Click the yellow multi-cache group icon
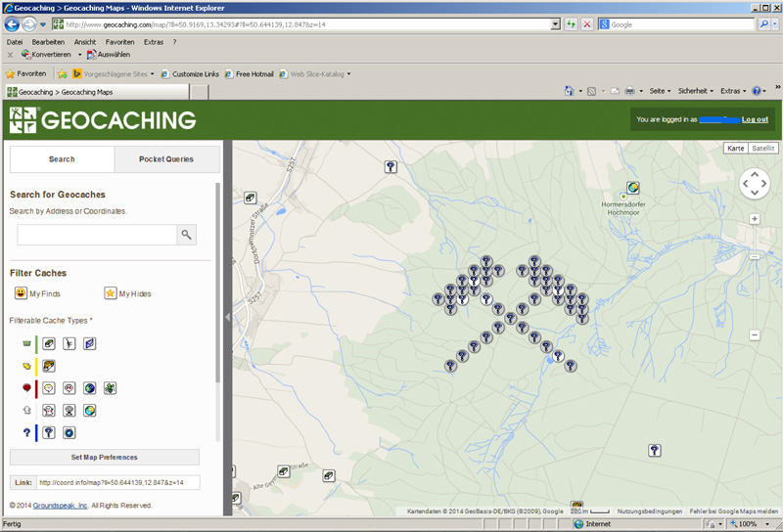This screenshot has height=532, width=783. tap(27, 367)
